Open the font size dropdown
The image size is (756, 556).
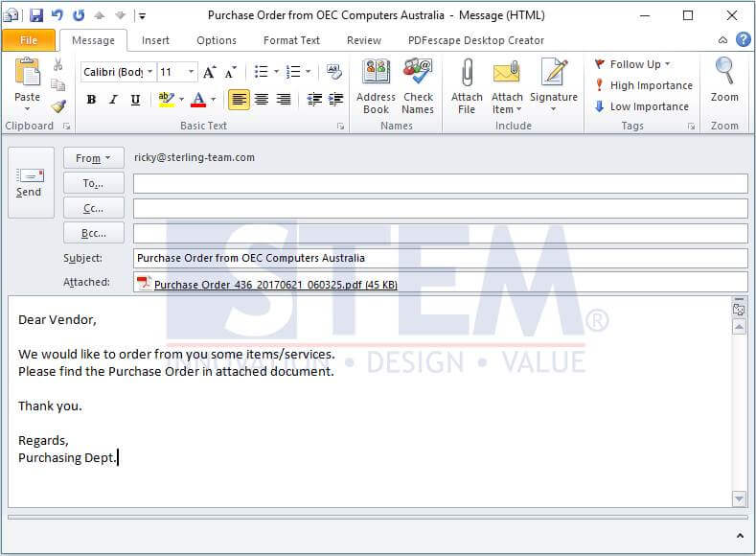pos(191,72)
